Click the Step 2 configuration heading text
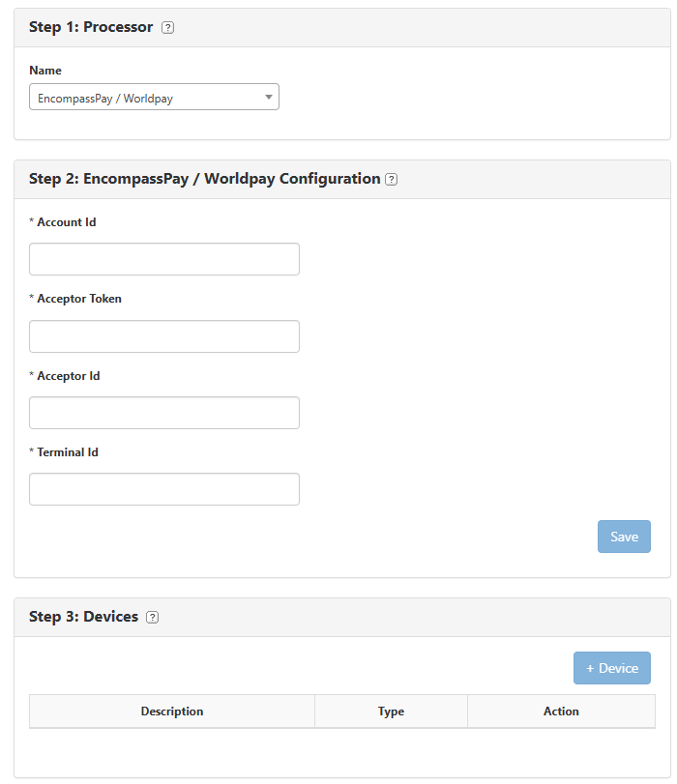Screen dimensions: 677x784 (x=204, y=179)
